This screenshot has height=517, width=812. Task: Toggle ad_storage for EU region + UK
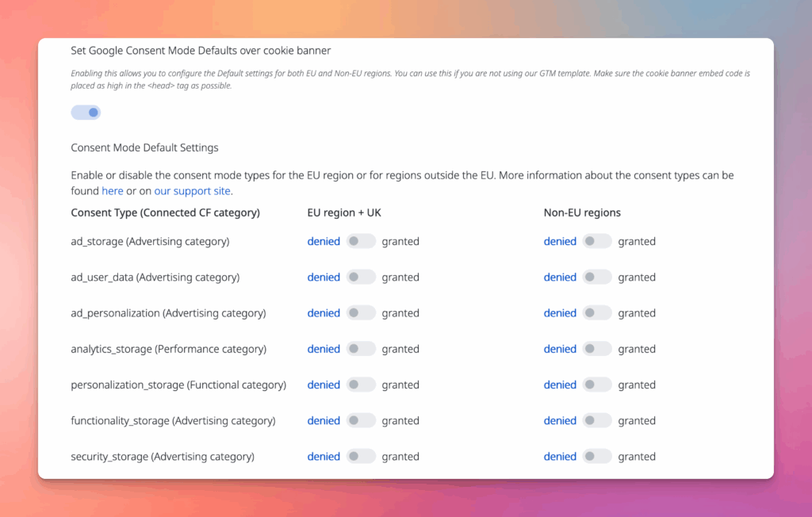361,241
